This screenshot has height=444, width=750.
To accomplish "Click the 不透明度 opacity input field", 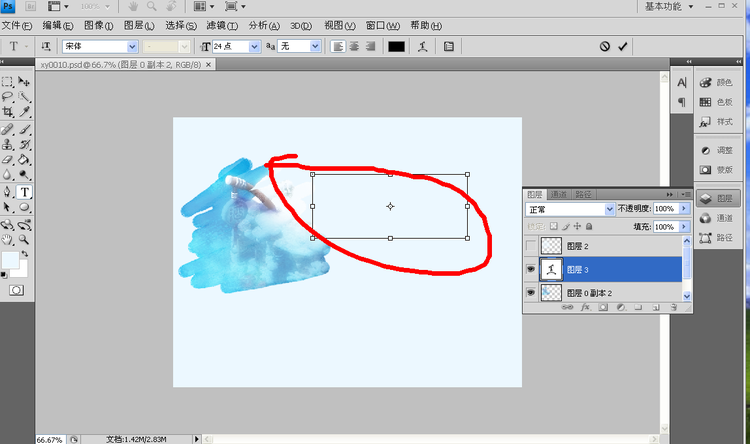I will click(665, 210).
